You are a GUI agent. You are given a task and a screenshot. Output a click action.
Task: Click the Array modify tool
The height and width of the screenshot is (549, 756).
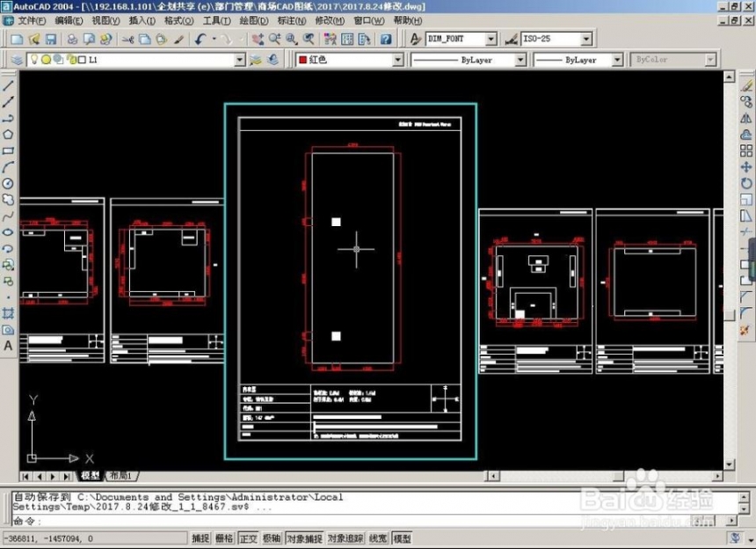(x=746, y=151)
